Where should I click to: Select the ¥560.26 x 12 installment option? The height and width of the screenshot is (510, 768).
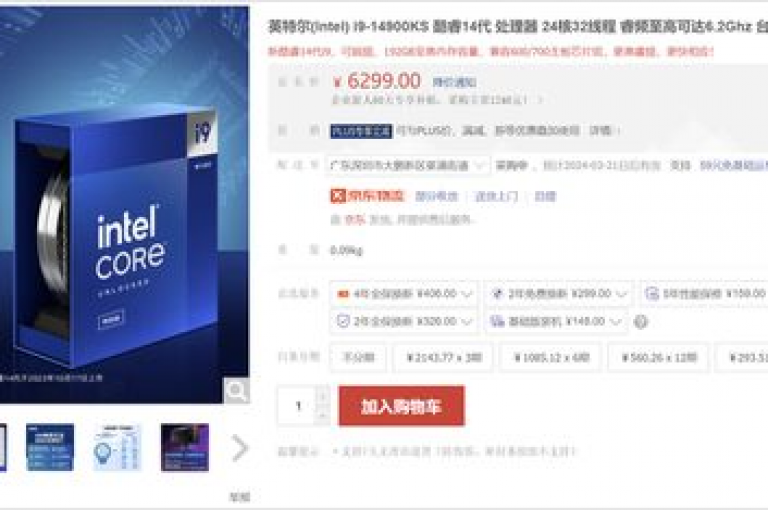pos(658,357)
